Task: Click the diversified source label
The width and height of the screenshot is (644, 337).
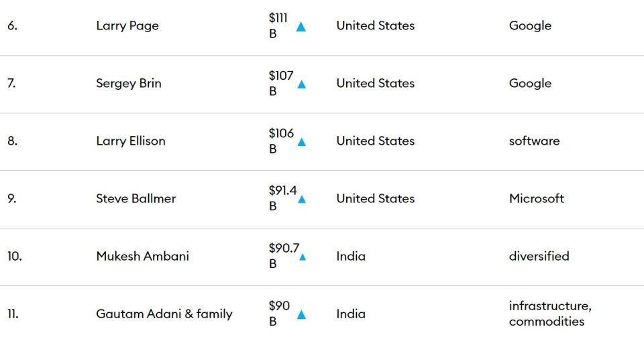Action: click(539, 256)
